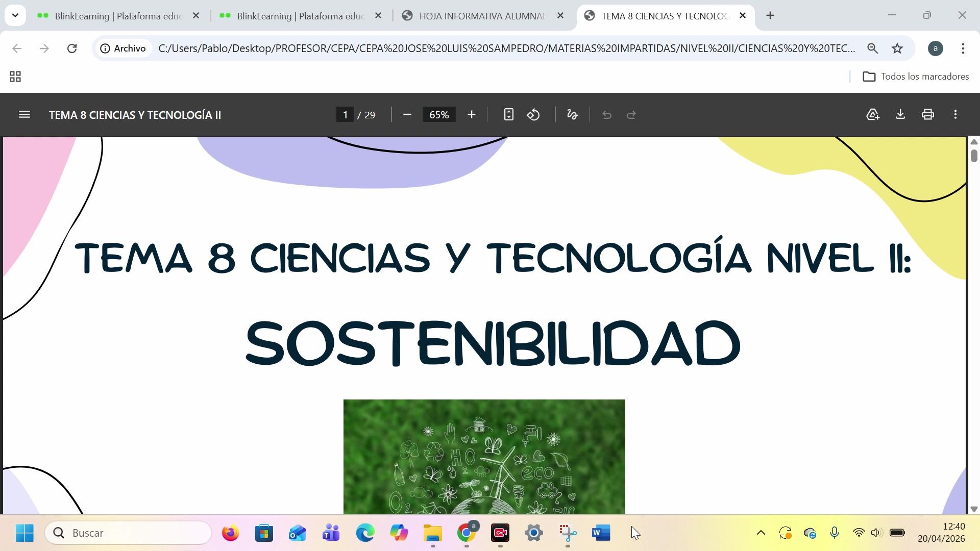Bookmark this page with the star
The height and width of the screenshot is (551, 980).
point(897,48)
